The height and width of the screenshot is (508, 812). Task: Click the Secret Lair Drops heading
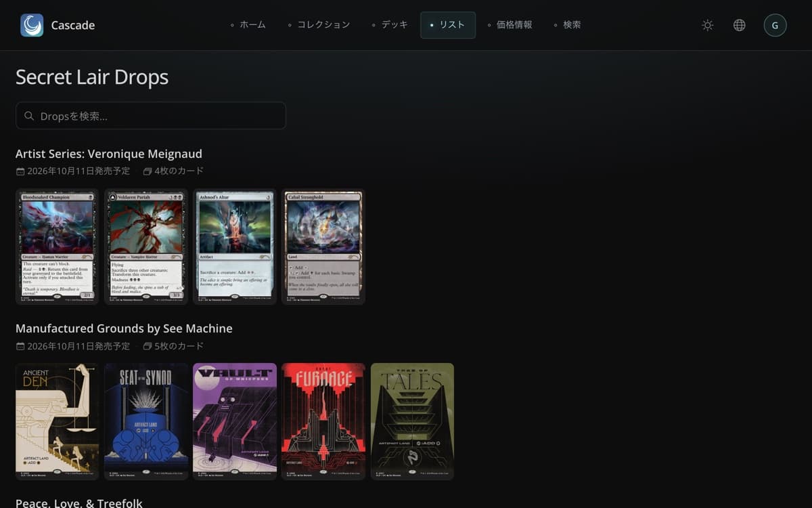tap(92, 77)
